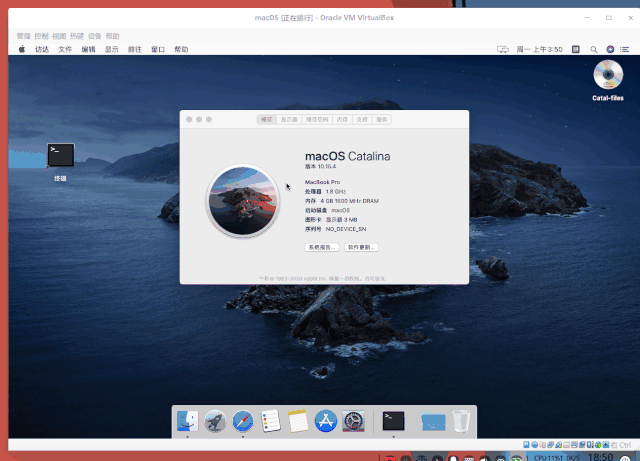Open the macOS 帮助 menu
The width and height of the screenshot is (640, 461).
pyautogui.click(x=181, y=49)
